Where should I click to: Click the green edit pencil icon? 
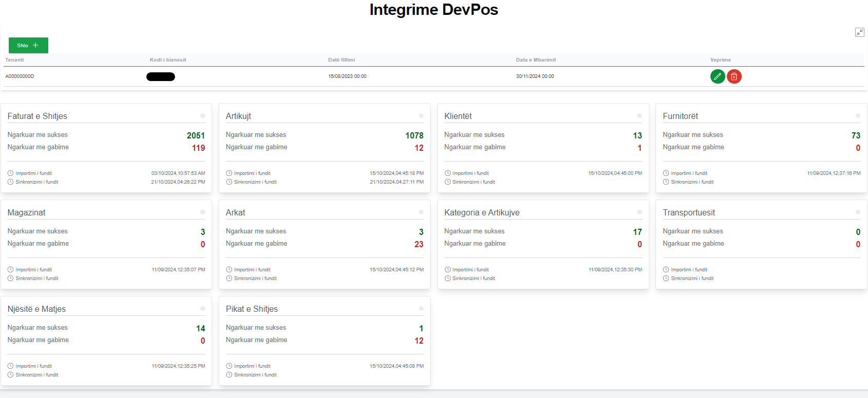(717, 76)
